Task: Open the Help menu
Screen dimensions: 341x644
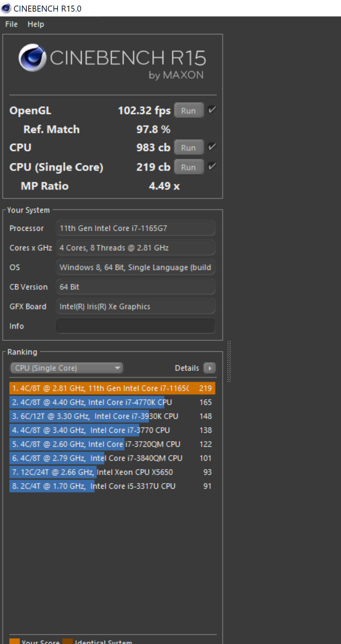Action: pyautogui.click(x=35, y=24)
